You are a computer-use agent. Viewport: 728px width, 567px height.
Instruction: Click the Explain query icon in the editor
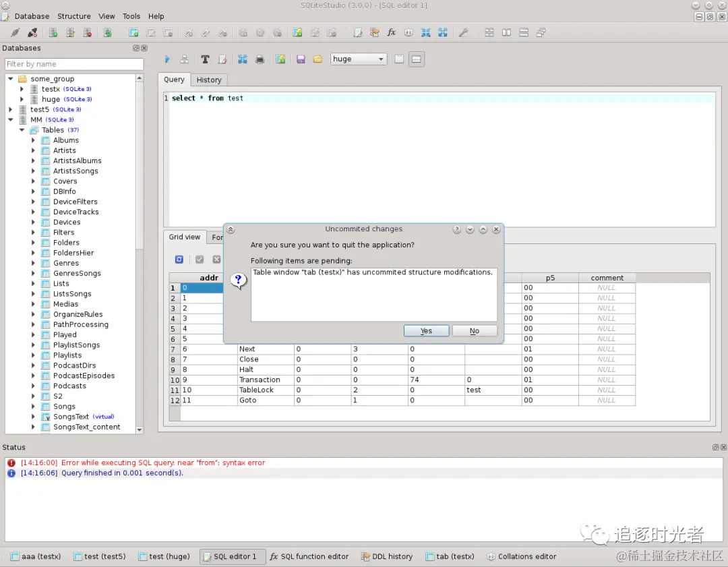(x=184, y=59)
